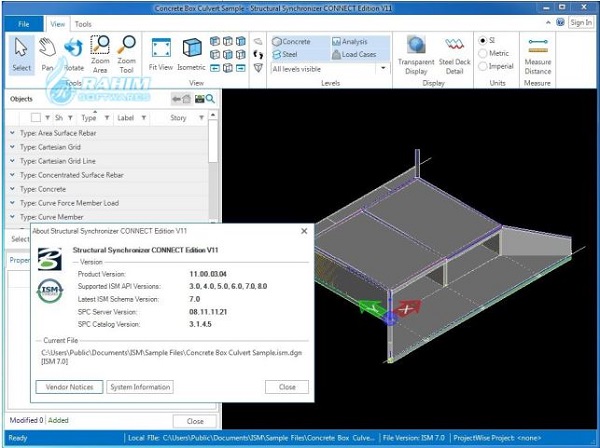This screenshot has width=600, height=448.
Task: Dismiss About dialog with the X
Action: pos(304,231)
